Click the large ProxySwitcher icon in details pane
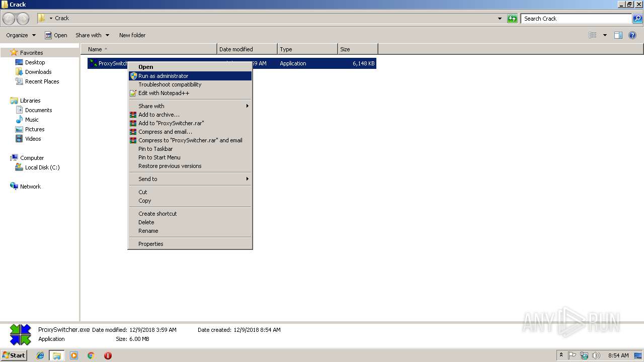 click(x=21, y=335)
